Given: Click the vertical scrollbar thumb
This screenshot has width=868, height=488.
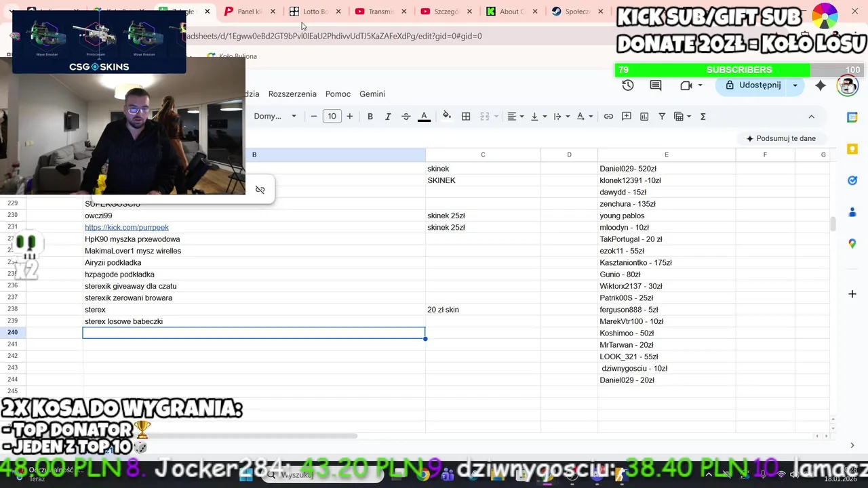Looking at the screenshot, I should pos(833,224).
